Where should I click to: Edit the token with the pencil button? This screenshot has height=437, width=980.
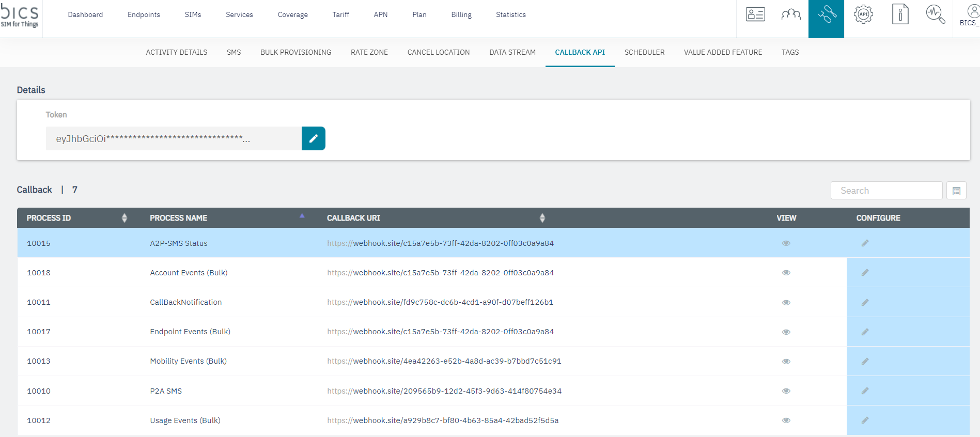tap(314, 138)
